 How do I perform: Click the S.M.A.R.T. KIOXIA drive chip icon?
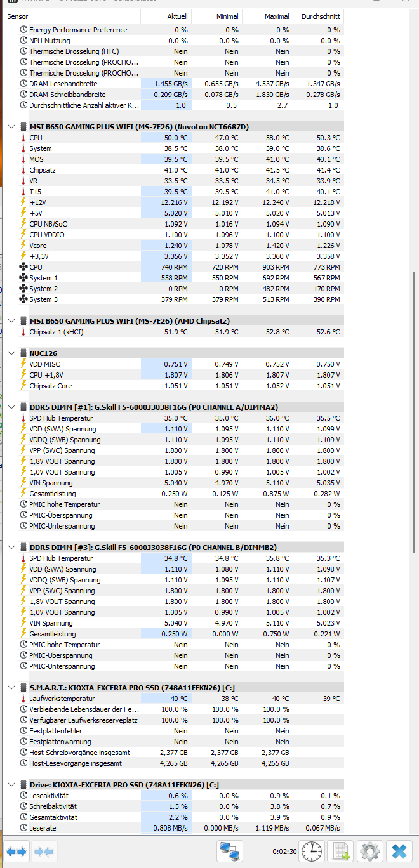24,688
